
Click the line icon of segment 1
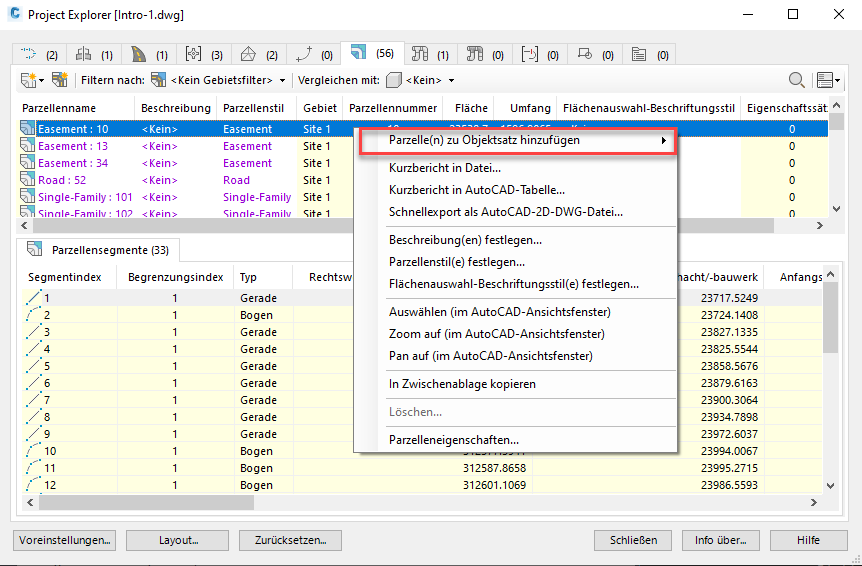pos(34,298)
